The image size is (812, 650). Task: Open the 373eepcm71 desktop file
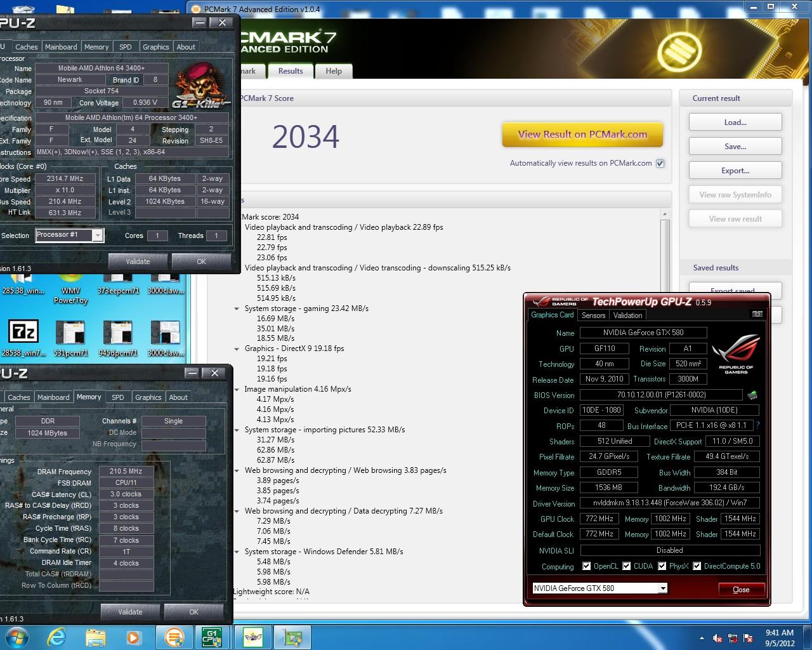[118, 283]
